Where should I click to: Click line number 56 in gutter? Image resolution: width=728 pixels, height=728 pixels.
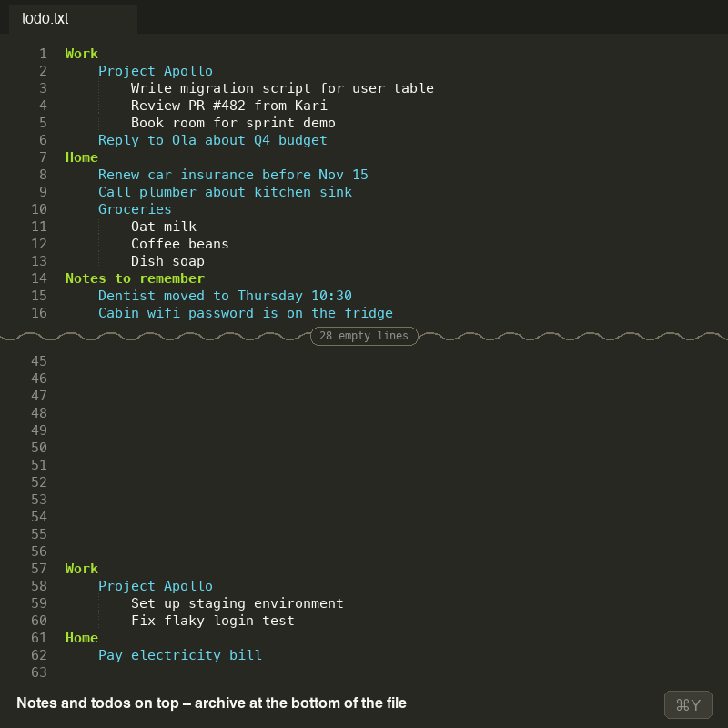click(39, 551)
